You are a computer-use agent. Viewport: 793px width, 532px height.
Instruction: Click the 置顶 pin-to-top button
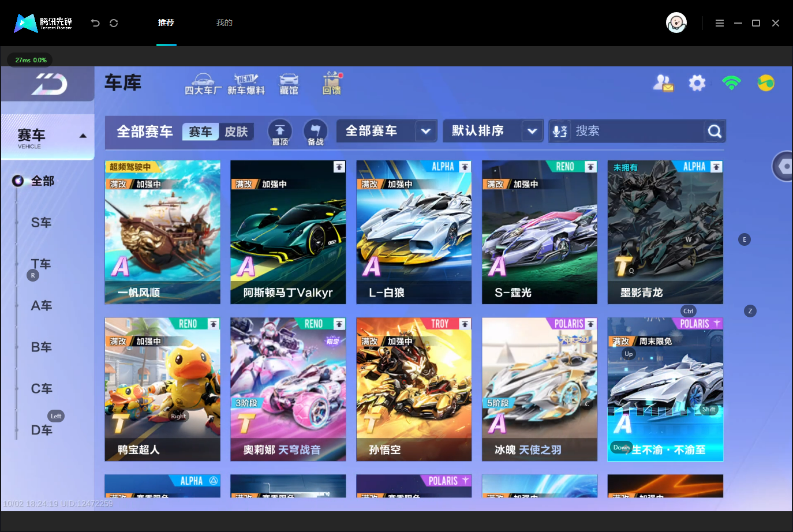pos(280,132)
